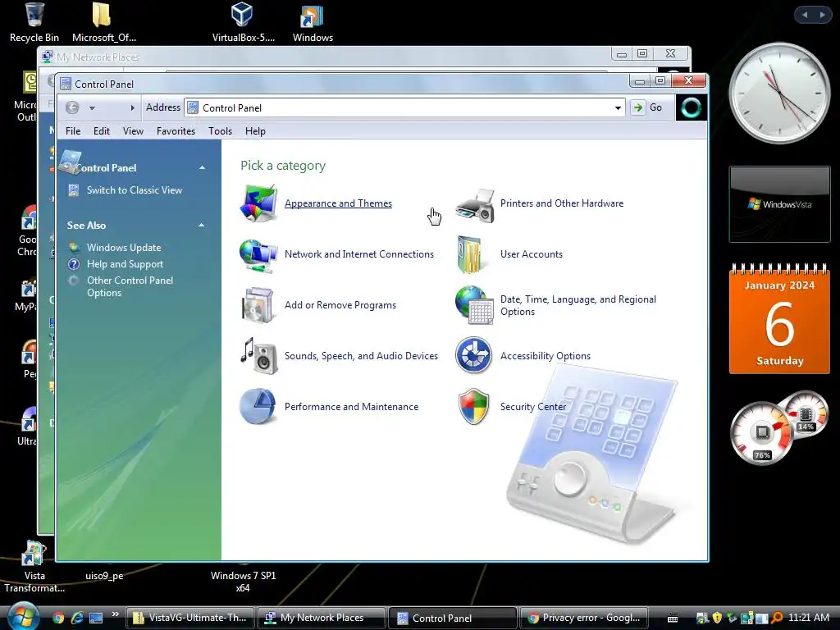Click the Windows Update sidebar icon
The image size is (840, 630).
pos(74,248)
